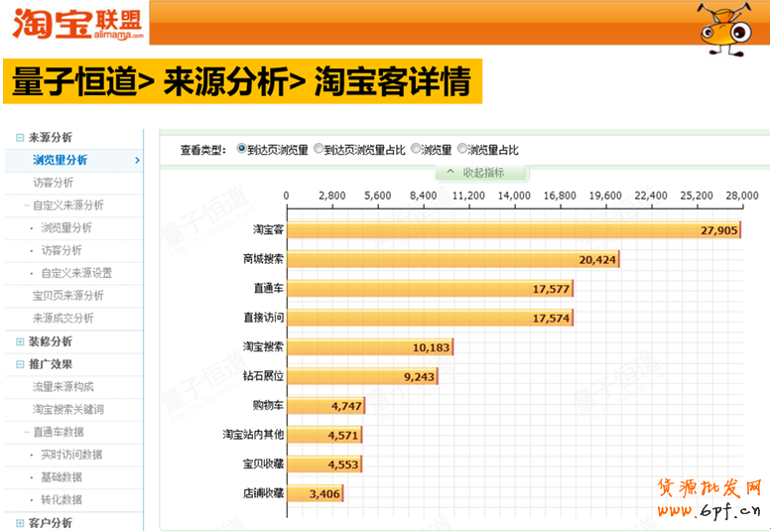
Task: Click the 淘宝联盟 alimama logo
Action: pyautogui.click(x=77, y=24)
